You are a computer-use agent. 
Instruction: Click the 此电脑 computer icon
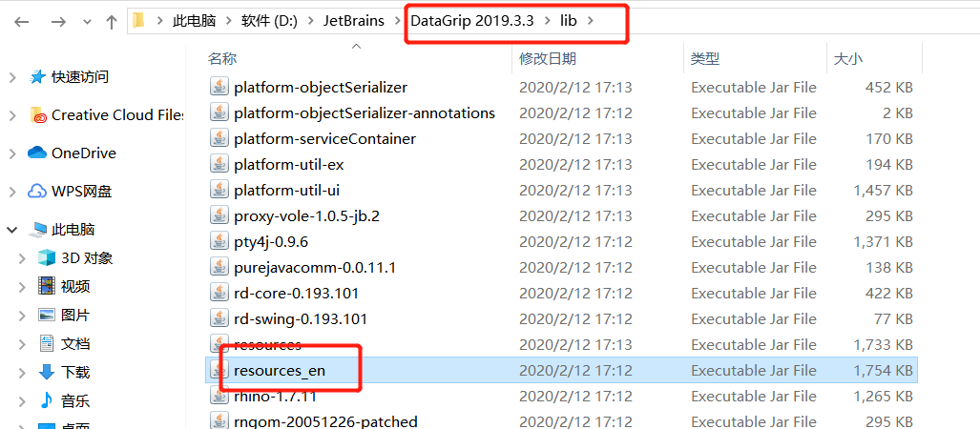38,229
